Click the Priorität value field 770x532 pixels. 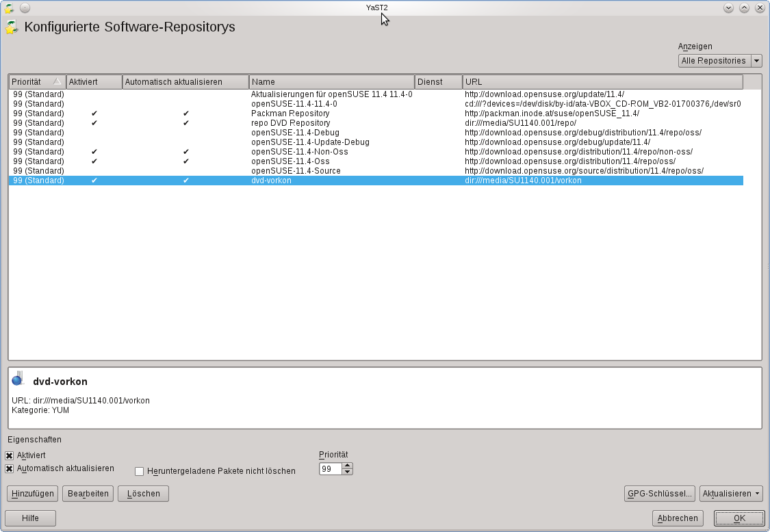331,469
